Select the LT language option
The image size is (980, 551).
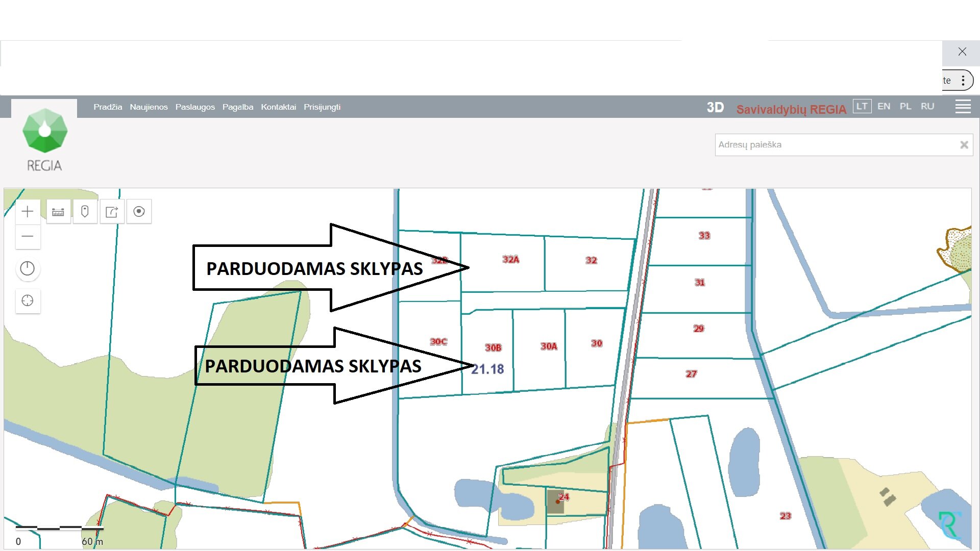pyautogui.click(x=862, y=106)
